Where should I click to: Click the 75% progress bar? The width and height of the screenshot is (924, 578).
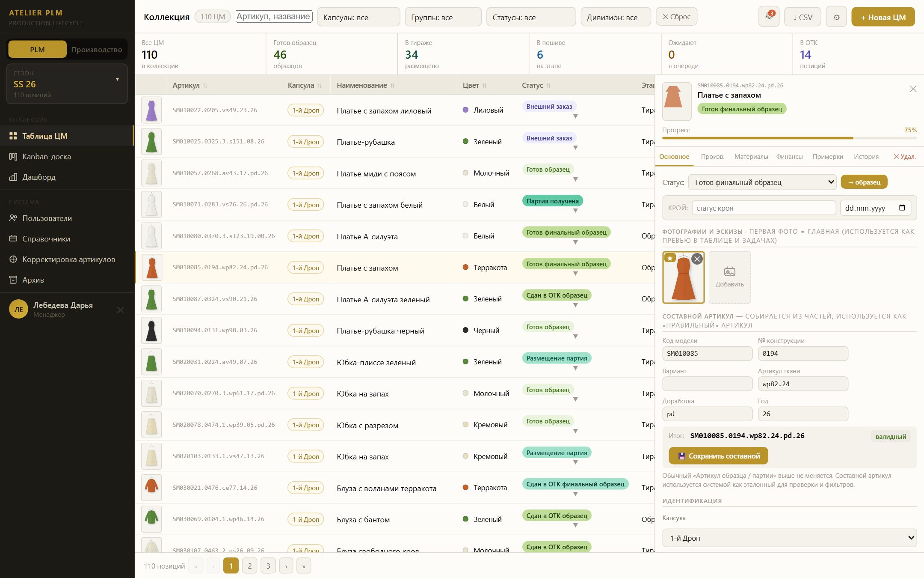(x=789, y=138)
